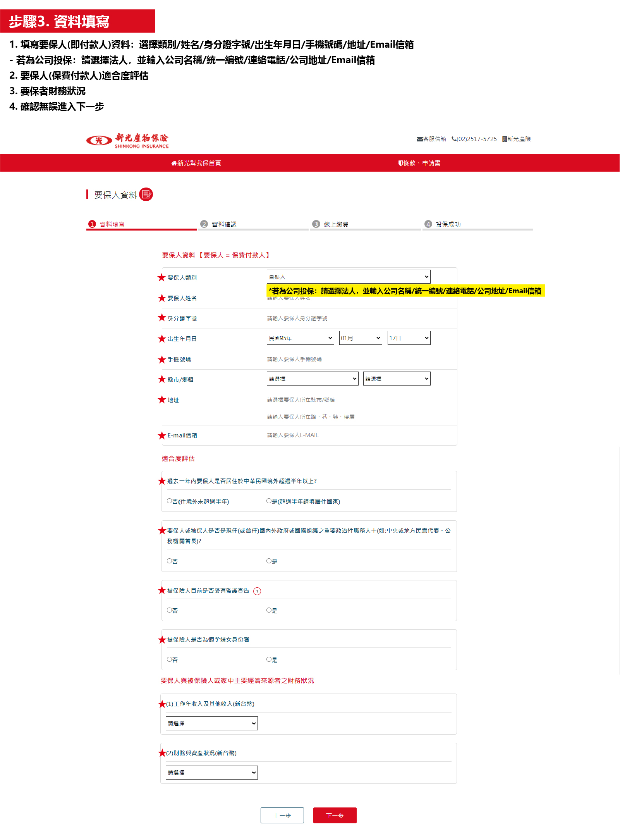Click the Shinkong Insurance logo
The width and height of the screenshot is (620, 840).
[x=127, y=141]
